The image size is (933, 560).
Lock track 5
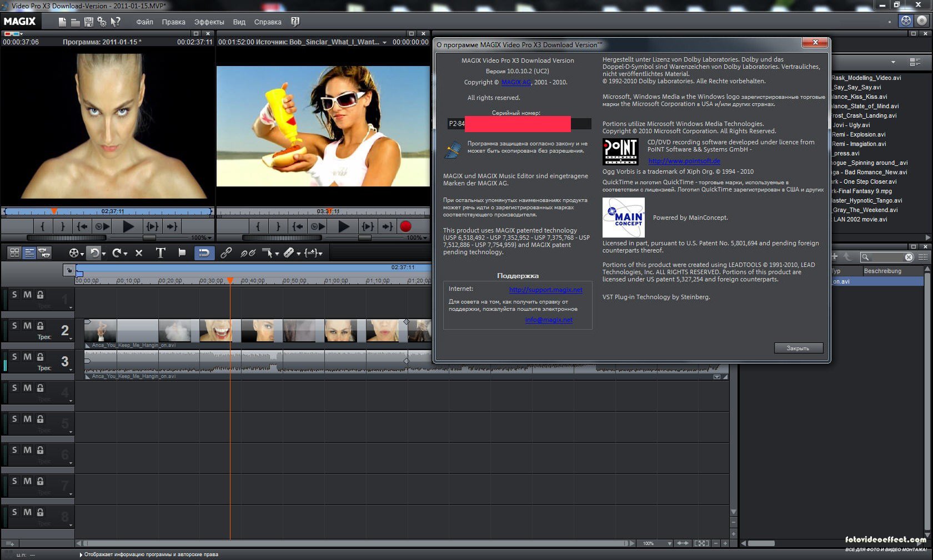coord(40,419)
